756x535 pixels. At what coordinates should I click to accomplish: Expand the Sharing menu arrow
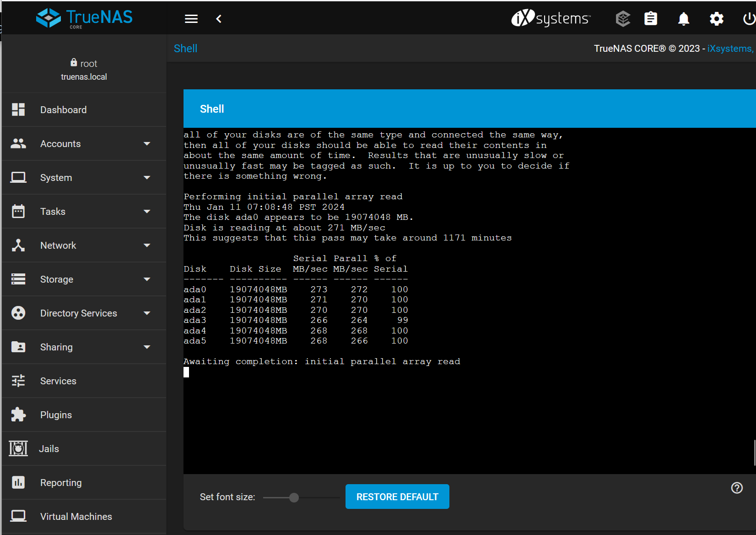(147, 347)
